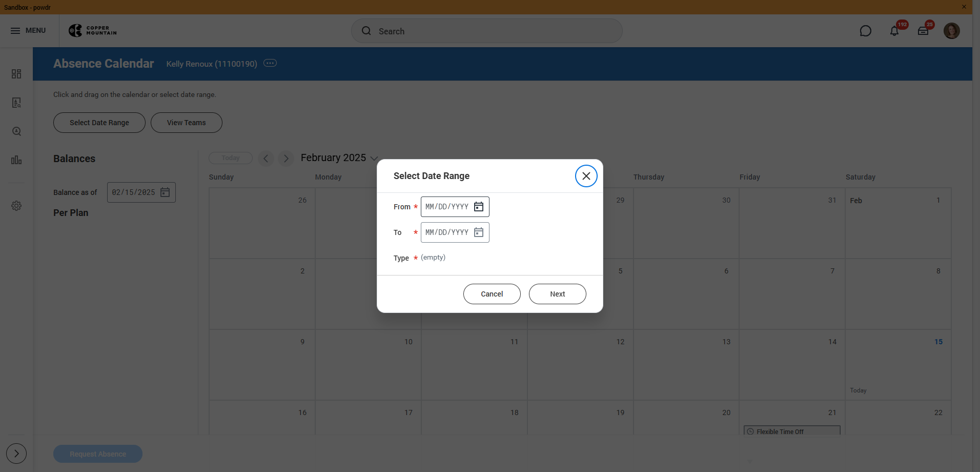Open the hamburger MENU button
The width and height of the screenshot is (980, 472).
tap(28, 31)
